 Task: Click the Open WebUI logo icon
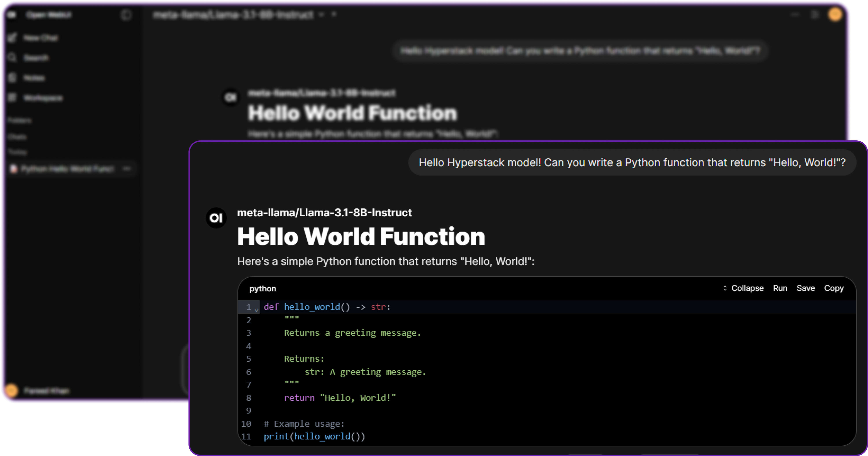[x=12, y=15]
